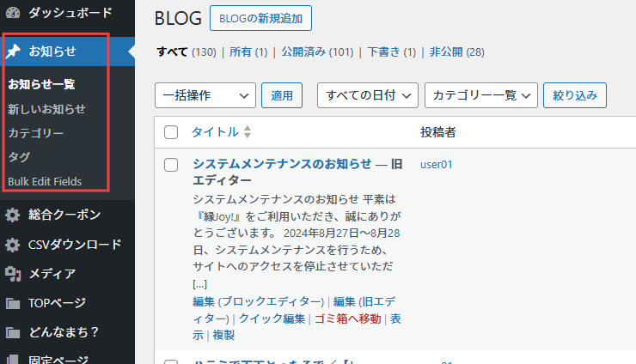Viewport: 636px width, 364px height.
Task: Click the pushpin icon beside お知らせ
Action: (x=13, y=52)
